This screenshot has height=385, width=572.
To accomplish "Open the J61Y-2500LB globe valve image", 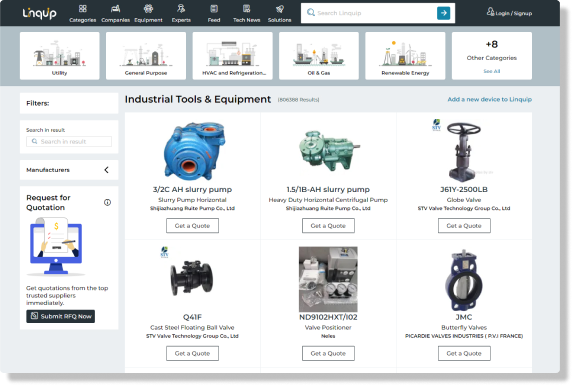I will (x=463, y=151).
